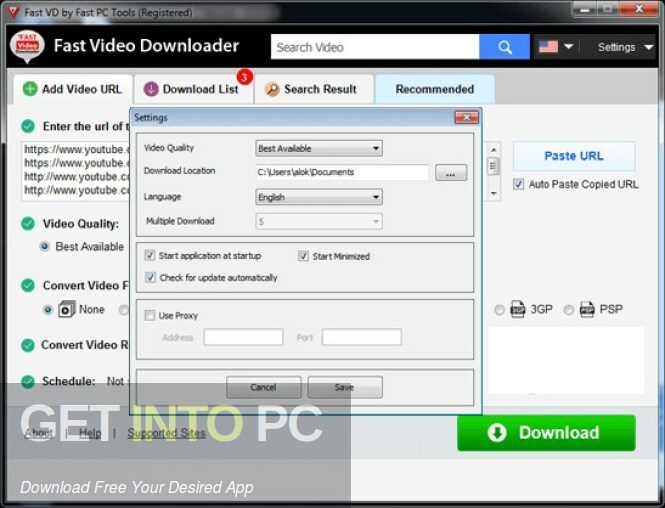Open the Supported Sites link
Viewport: 665px width, 508px height.
tap(166, 433)
